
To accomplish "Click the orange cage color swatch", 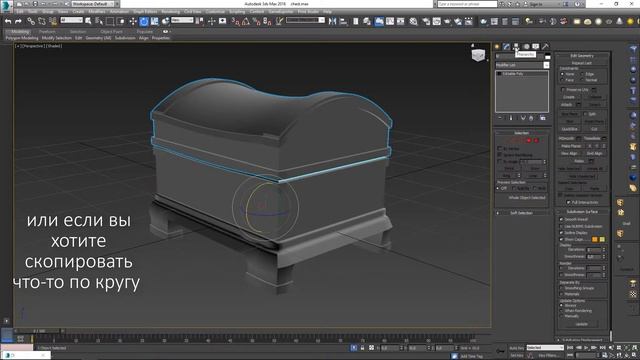I will click(x=595, y=239).
